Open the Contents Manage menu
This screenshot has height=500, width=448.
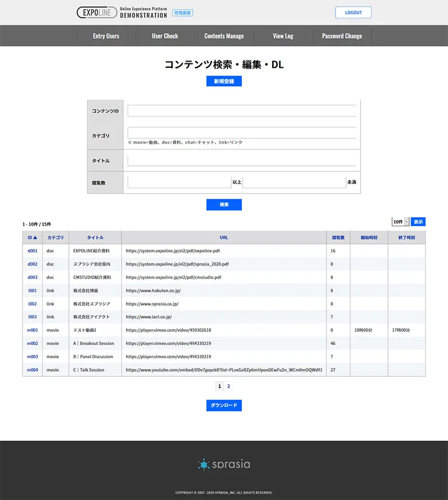point(224,36)
